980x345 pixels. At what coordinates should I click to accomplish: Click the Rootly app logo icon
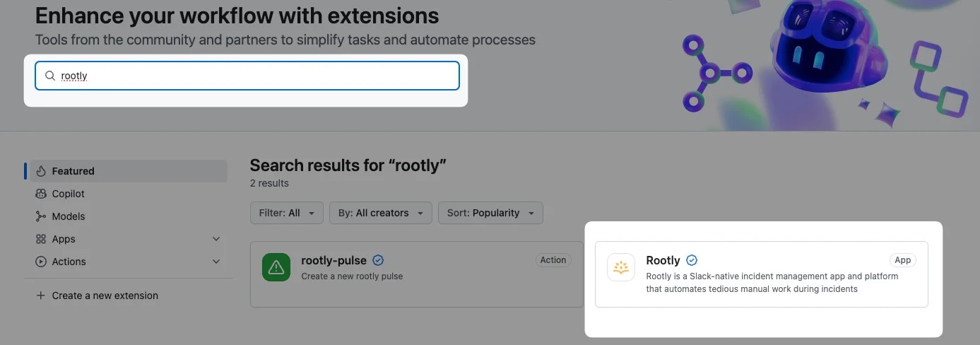(x=621, y=267)
